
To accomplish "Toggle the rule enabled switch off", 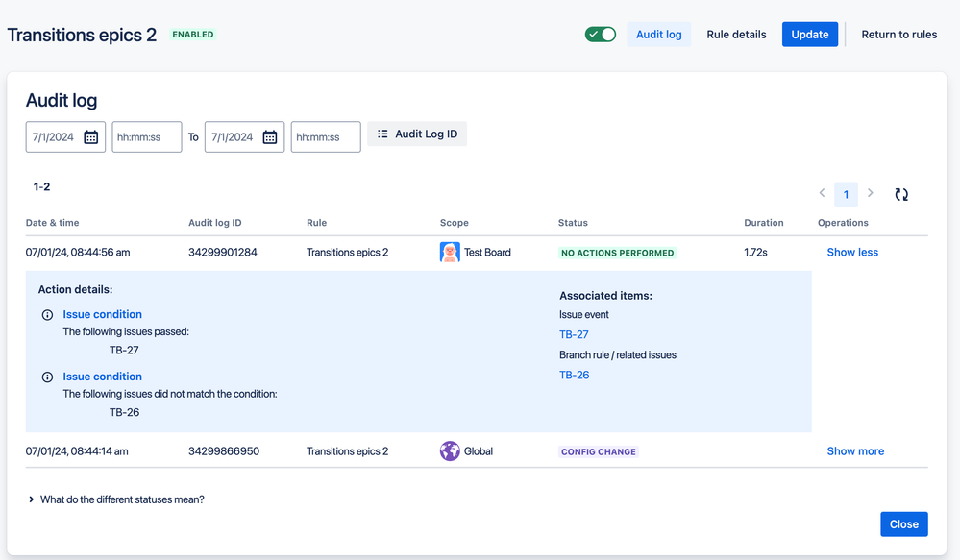I will pyautogui.click(x=600, y=35).
